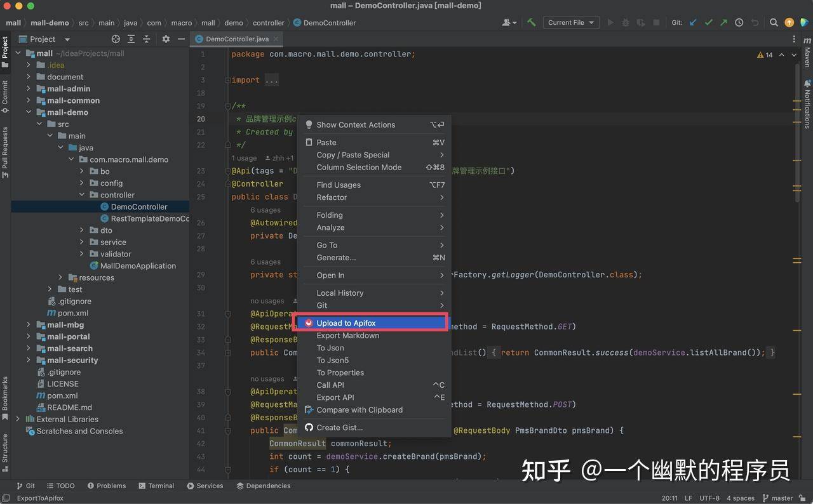The height and width of the screenshot is (504, 813).
Task: Open Git Show History clock icon
Action: [739, 22]
